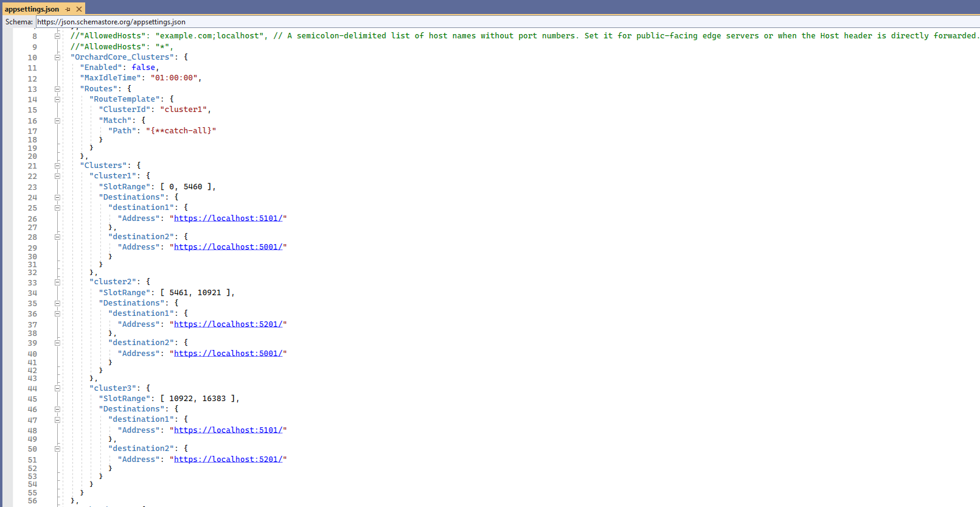Collapse the AllowedHosts comment on line 8
The width and height of the screenshot is (980, 507).
57,36
